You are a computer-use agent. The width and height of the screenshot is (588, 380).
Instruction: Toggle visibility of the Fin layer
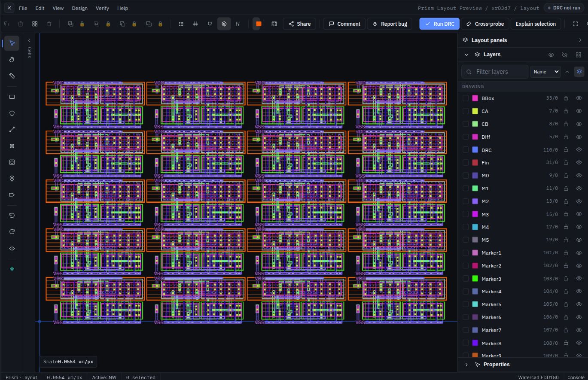click(579, 163)
